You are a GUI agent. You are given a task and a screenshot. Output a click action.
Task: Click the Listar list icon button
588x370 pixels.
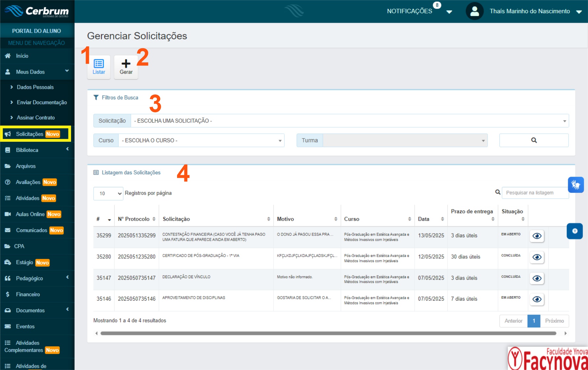click(99, 67)
